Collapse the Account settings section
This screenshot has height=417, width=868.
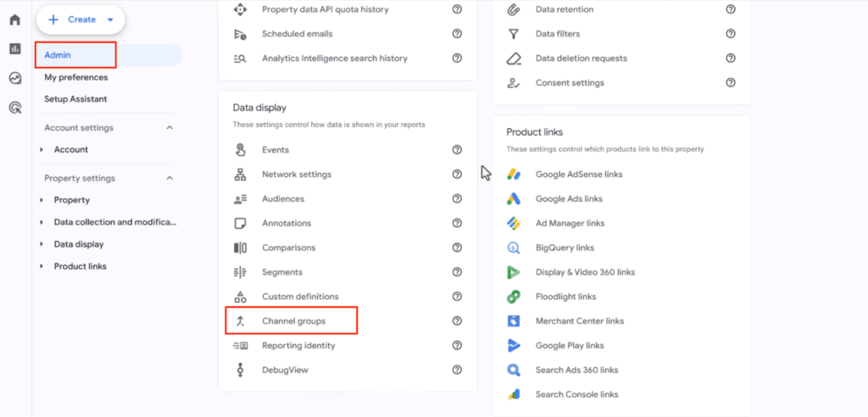[170, 128]
